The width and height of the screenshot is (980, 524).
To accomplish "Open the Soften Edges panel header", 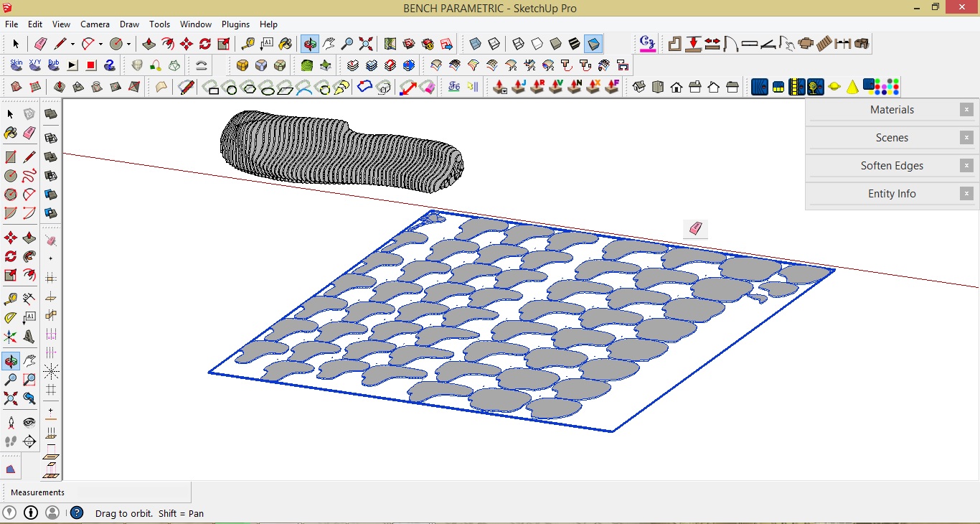I will point(892,165).
